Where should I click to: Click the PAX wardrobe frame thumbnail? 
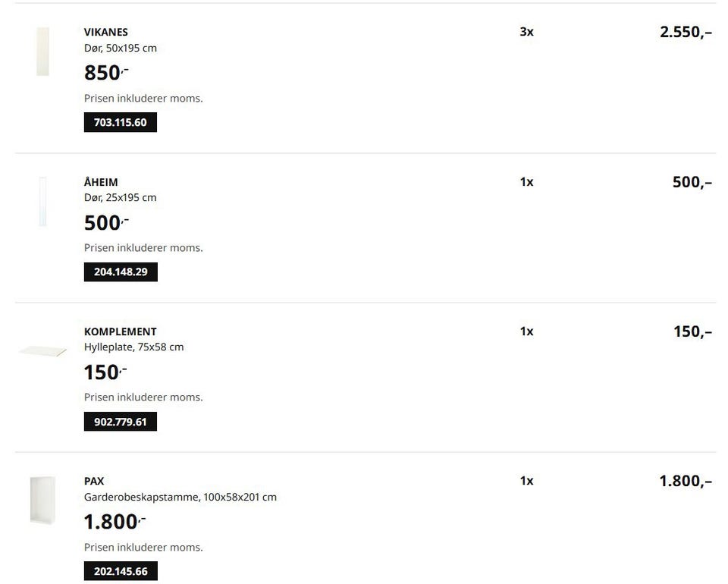[42, 499]
